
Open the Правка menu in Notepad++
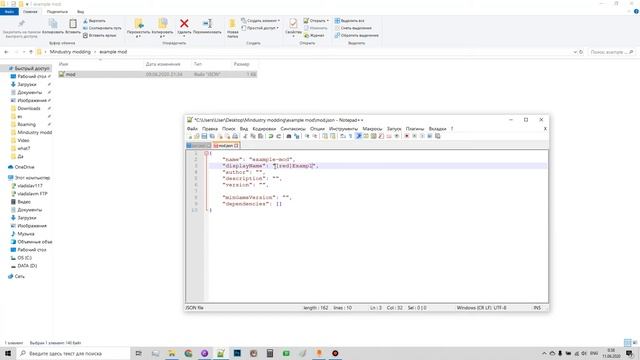pos(210,129)
